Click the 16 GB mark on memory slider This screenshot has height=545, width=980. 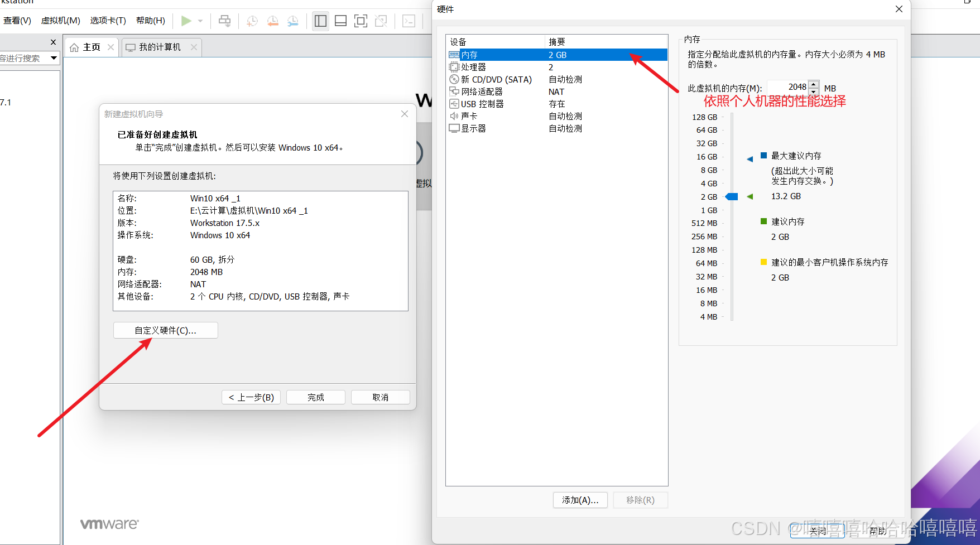pyautogui.click(x=707, y=157)
